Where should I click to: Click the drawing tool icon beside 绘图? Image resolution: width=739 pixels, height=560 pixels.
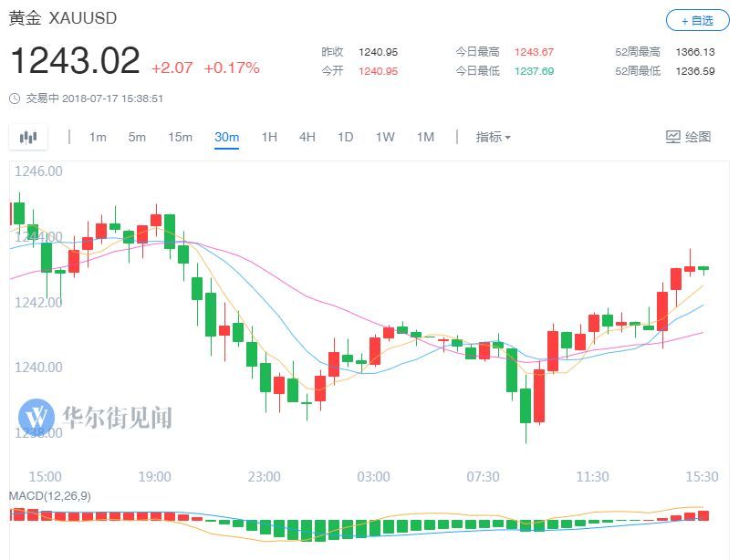click(672, 137)
